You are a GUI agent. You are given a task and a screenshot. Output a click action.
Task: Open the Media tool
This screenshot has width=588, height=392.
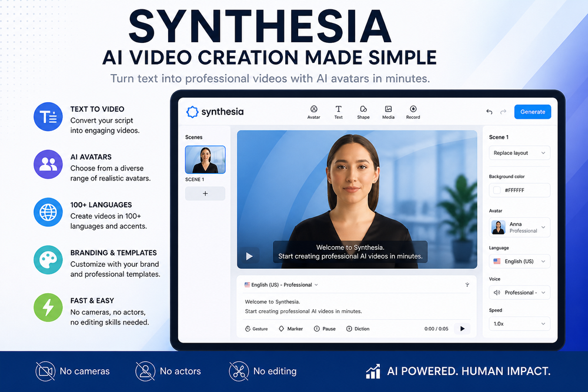pos(388,112)
